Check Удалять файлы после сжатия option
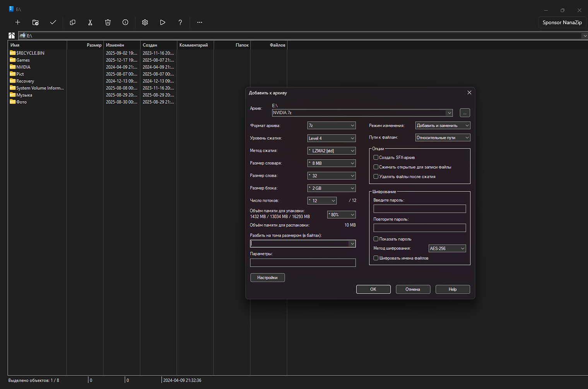The height and width of the screenshot is (389, 588). pos(376,177)
